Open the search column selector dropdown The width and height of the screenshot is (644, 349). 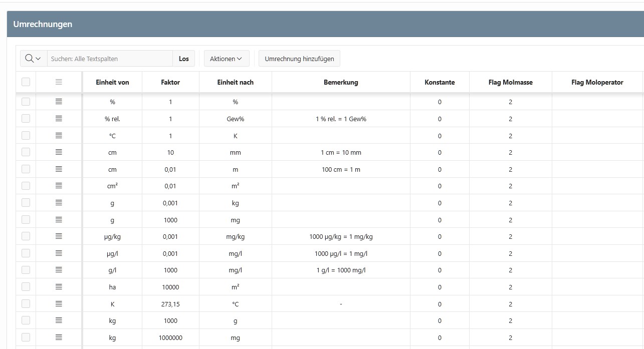pyautogui.click(x=34, y=59)
